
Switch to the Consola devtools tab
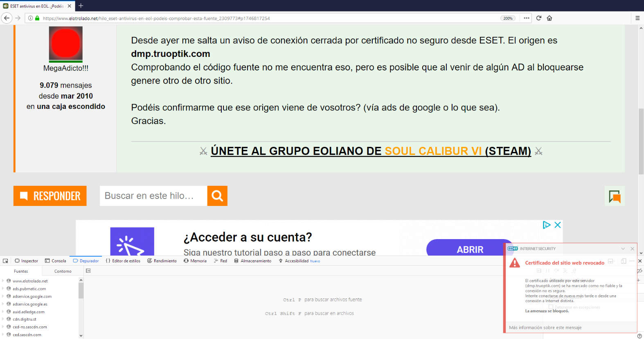(56, 261)
